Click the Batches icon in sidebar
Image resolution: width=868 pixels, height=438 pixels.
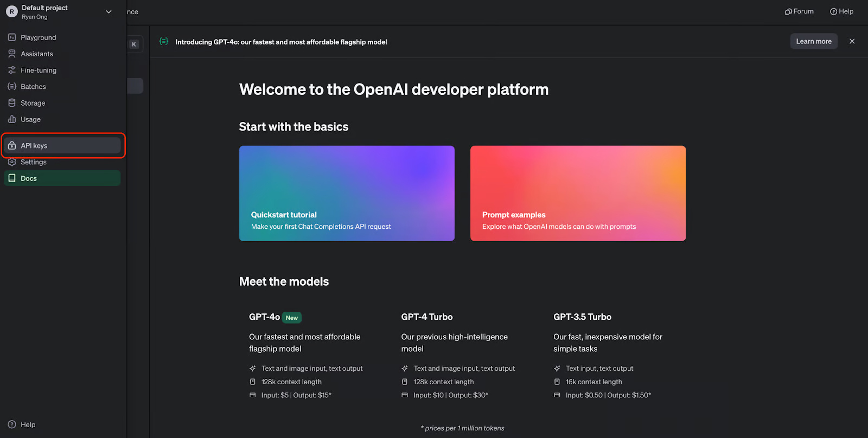(12, 86)
